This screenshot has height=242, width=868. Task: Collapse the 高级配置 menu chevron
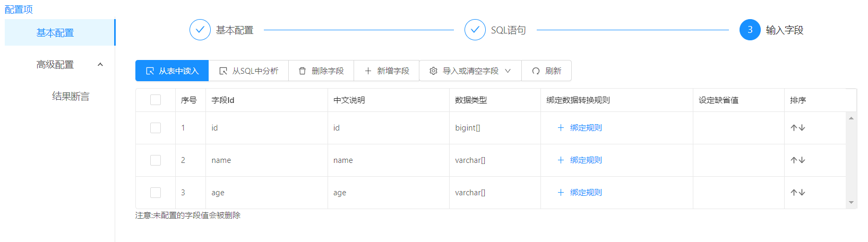(x=100, y=64)
